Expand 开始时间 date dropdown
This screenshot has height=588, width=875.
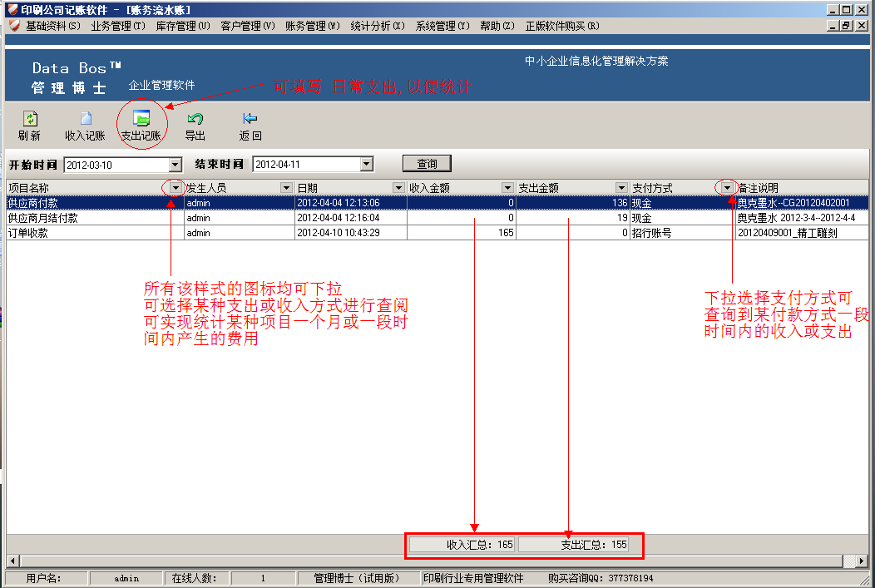click(x=175, y=165)
